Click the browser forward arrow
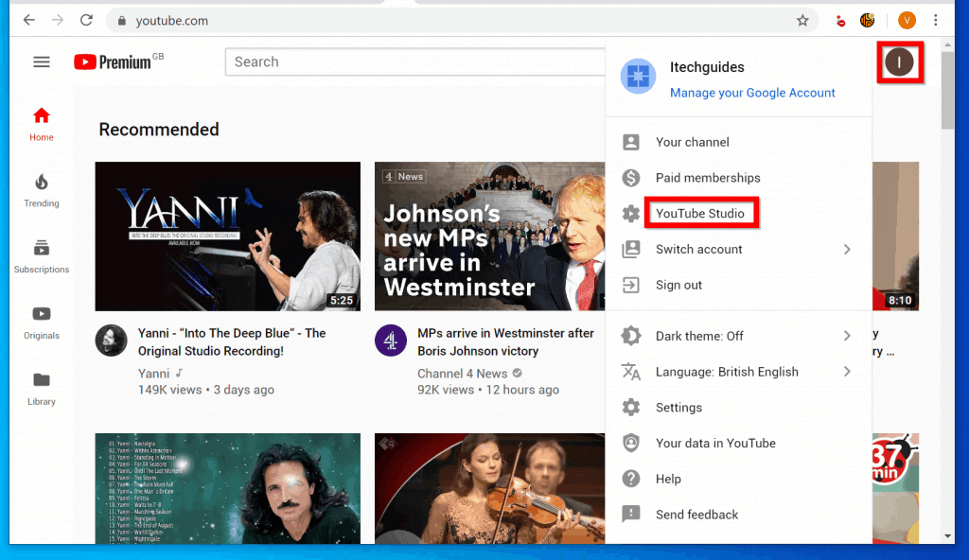Viewport: 969px width, 560px height. pyautogui.click(x=58, y=21)
